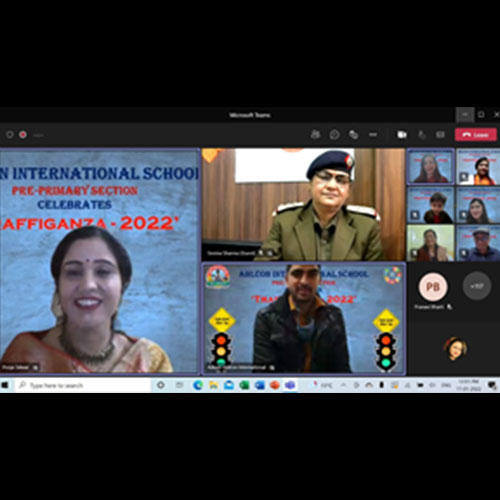Select the thumbnail with green wall background
Image resolution: width=500 pixels, height=500 pixels.
430,243
